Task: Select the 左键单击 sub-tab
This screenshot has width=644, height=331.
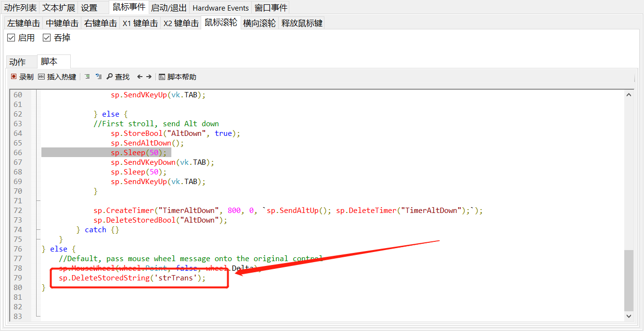Action: click(x=24, y=23)
